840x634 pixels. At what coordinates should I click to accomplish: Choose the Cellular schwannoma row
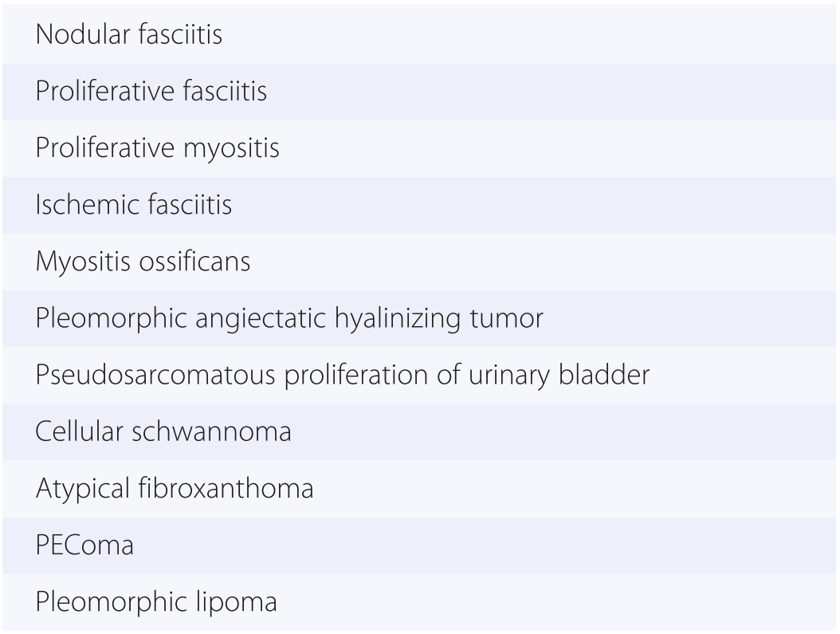click(163, 432)
